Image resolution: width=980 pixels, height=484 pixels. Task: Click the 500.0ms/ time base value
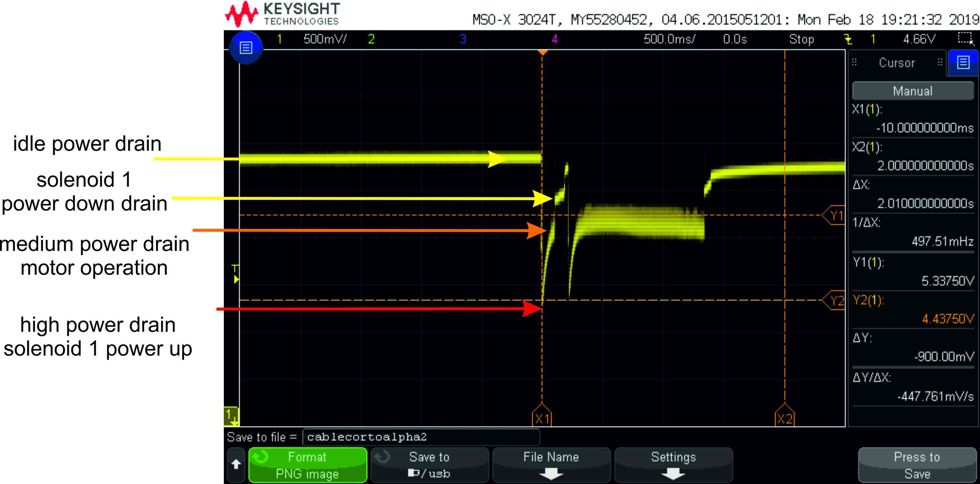pyautogui.click(x=670, y=39)
